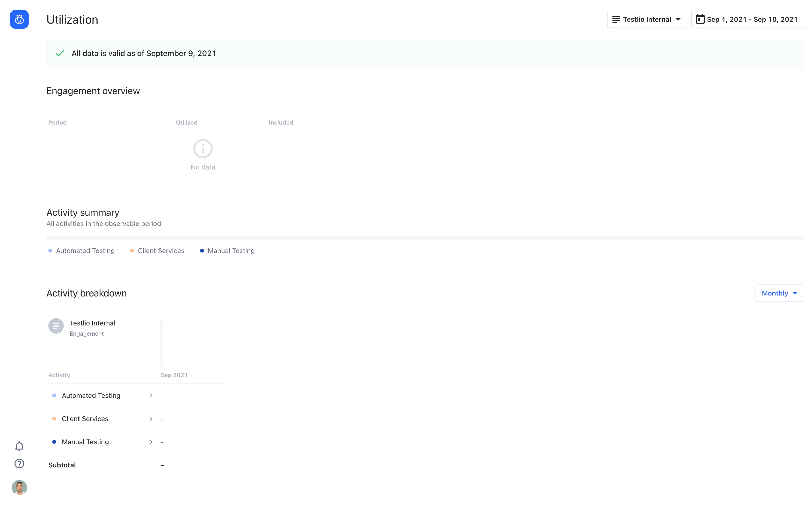This screenshot has width=812, height=507.
Task: Click the green checkmark validity icon
Action: 60,53
